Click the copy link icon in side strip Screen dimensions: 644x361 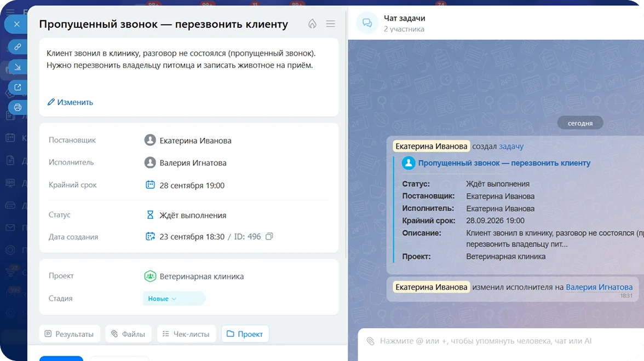point(18,47)
